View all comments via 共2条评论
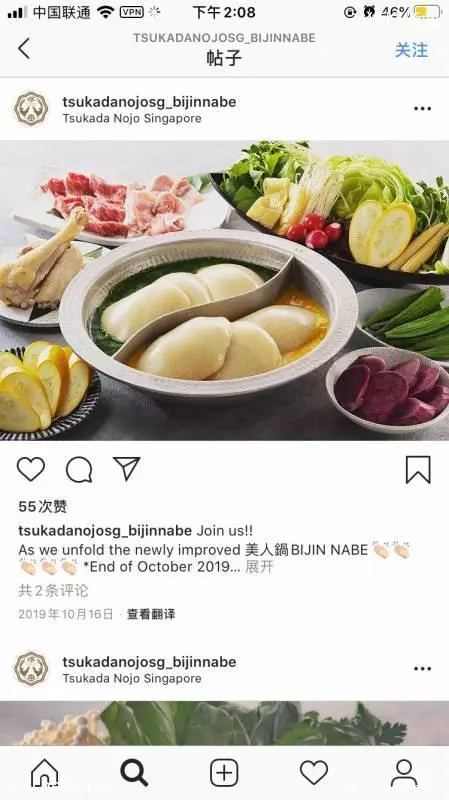This screenshot has height=800, width=449. tap(53, 591)
